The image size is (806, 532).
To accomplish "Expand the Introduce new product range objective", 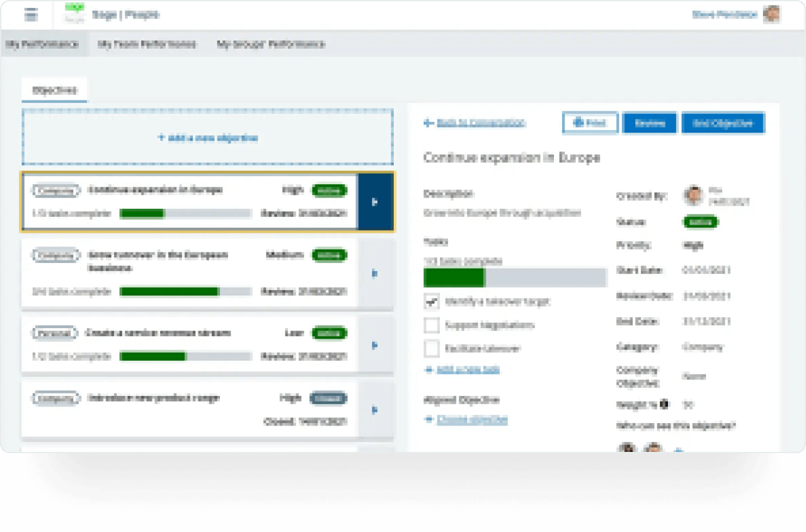I will point(375,410).
